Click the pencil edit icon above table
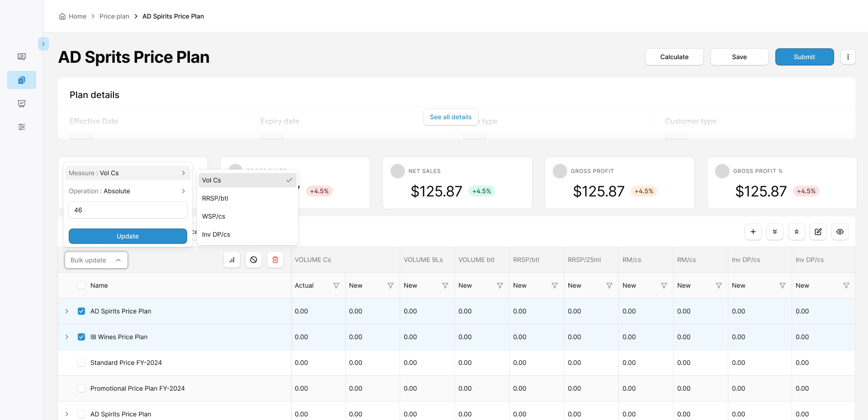The height and width of the screenshot is (420, 868). pos(818,232)
